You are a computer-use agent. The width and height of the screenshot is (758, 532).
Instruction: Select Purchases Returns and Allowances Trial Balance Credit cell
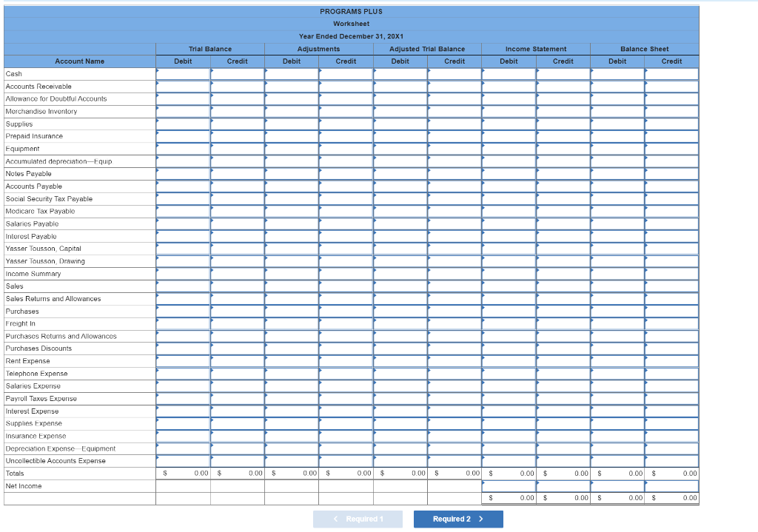[x=238, y=337]
